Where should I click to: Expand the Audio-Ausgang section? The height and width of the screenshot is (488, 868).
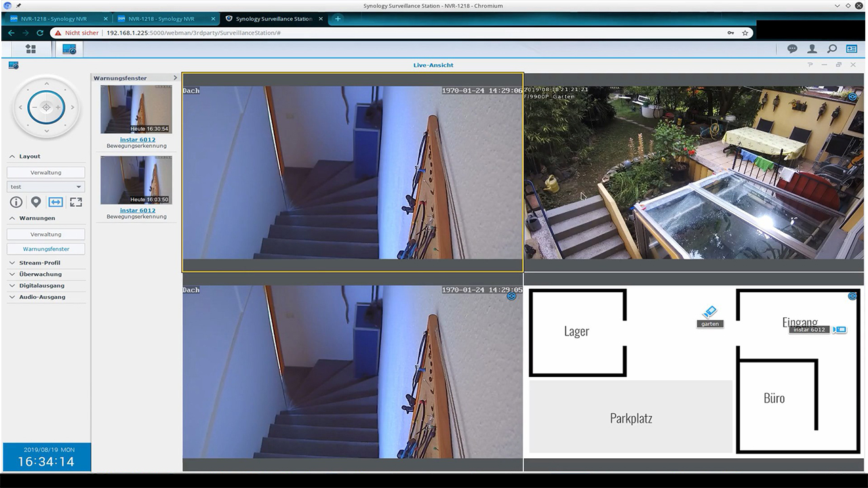coord(42,297)
